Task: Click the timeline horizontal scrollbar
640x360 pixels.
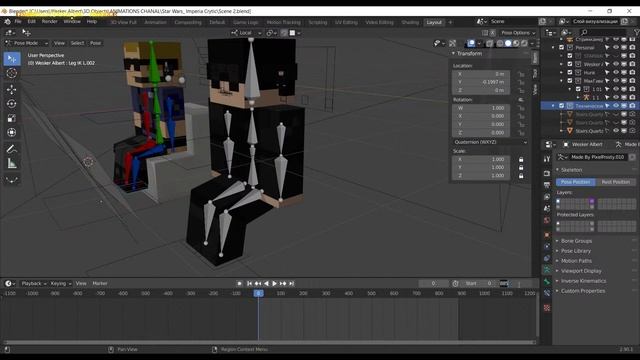Action: pyautogui.click(x=269, y=342)
